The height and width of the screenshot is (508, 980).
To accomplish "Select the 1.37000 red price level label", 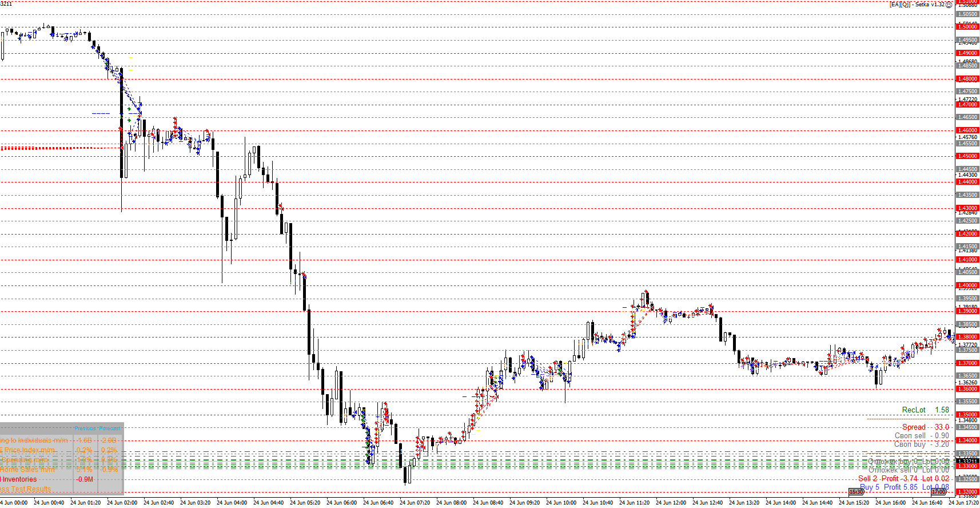I will [967, 363].
